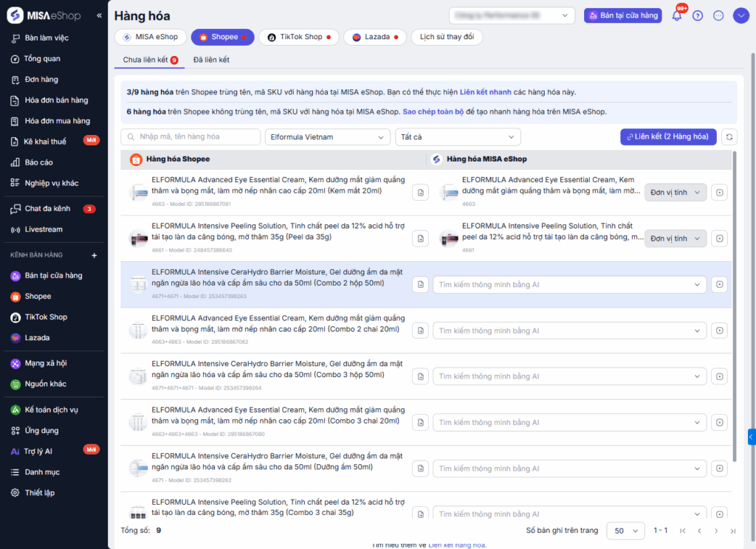Image resolution: width=756 pixels, height=549 pixels.
Task: Switch to TikTok Shop tab at top
Action: [x=299, y=37]
